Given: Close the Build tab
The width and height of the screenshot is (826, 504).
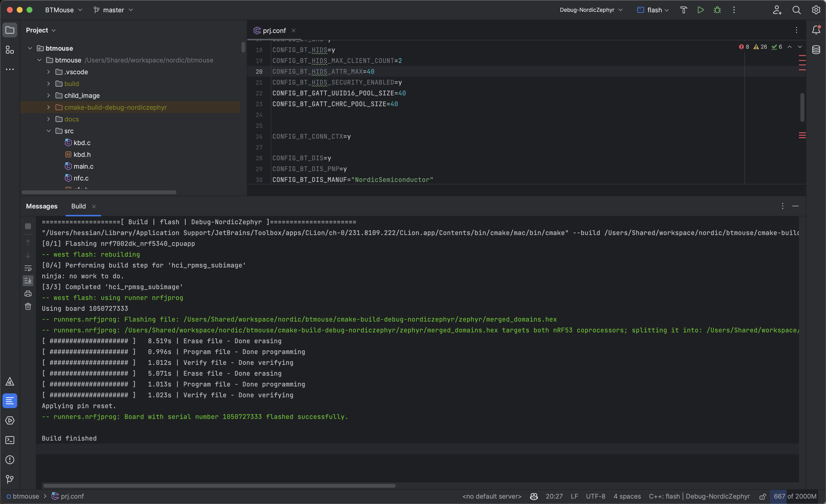Looking at the screenshot, I should coord(94,207).
